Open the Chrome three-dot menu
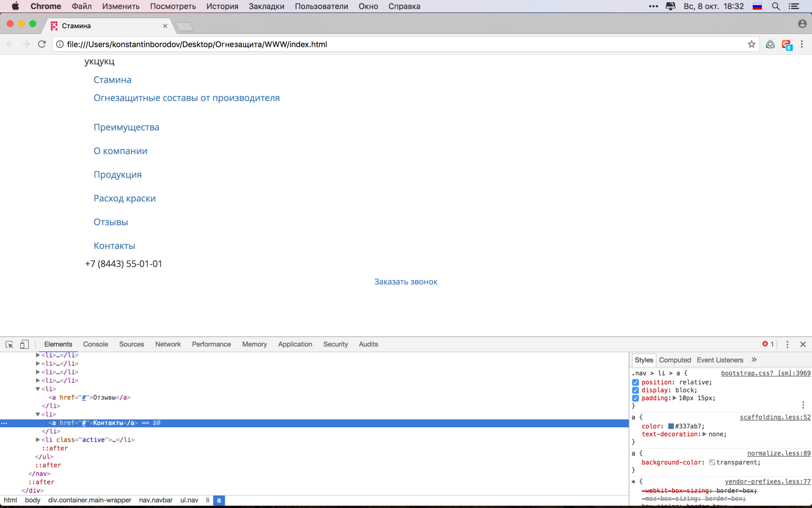This screenshot has height=508, width=812. pos(801,44)
